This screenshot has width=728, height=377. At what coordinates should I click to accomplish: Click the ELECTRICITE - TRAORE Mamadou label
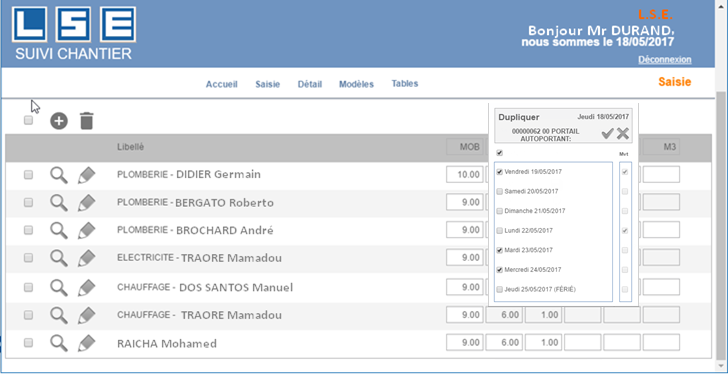click(199, 258)
